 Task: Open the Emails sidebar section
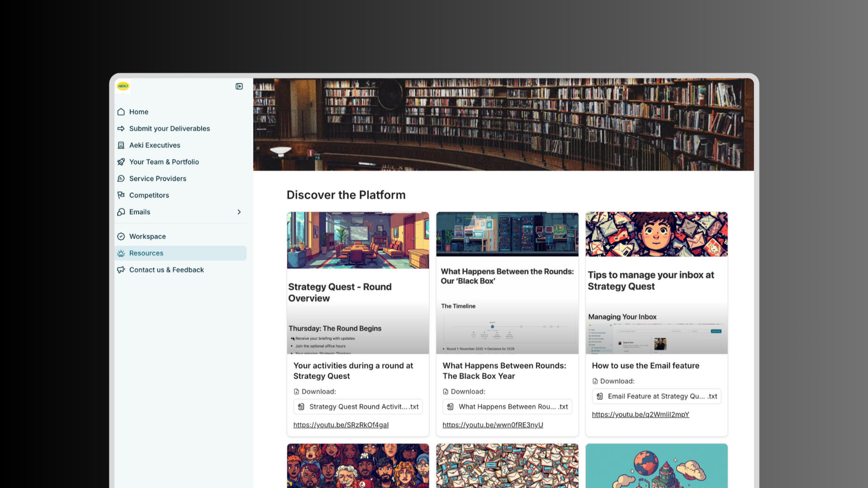(140, 212)
